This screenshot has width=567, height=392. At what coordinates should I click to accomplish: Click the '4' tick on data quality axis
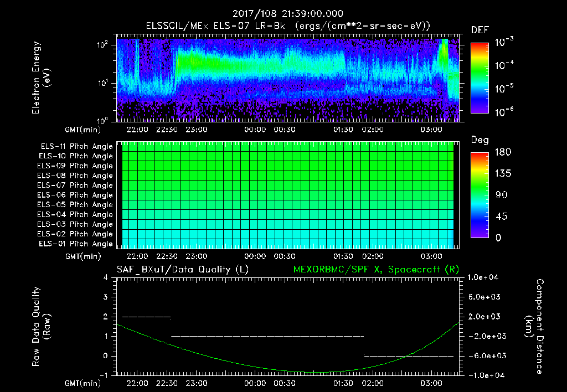(x=105, y=277)
